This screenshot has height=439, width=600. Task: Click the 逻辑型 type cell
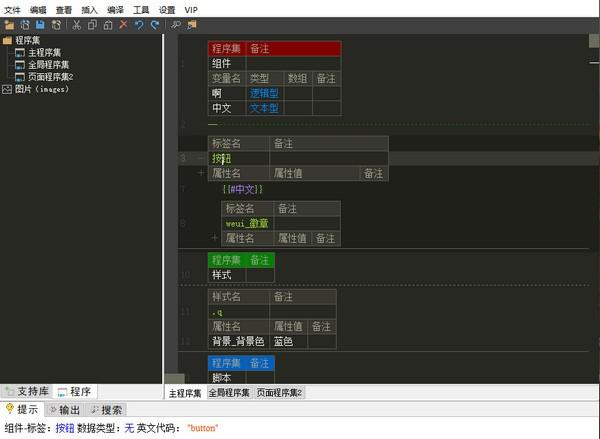click(x=264, y=93)
